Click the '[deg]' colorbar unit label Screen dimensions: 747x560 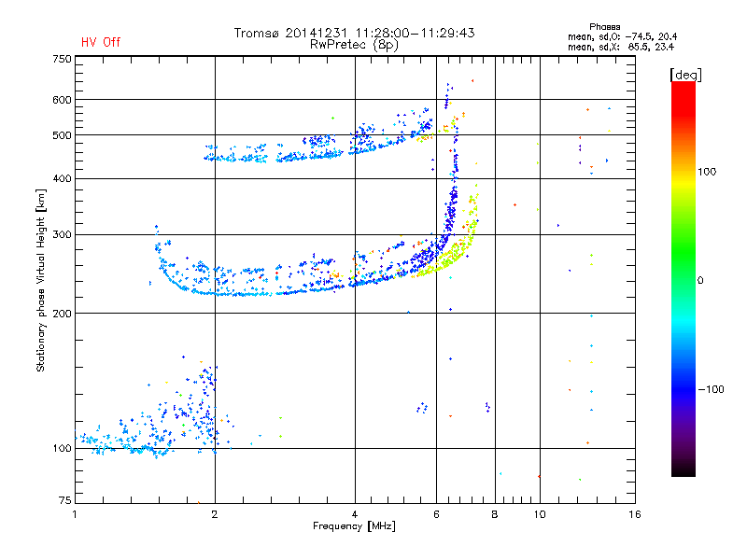(685, 75)
